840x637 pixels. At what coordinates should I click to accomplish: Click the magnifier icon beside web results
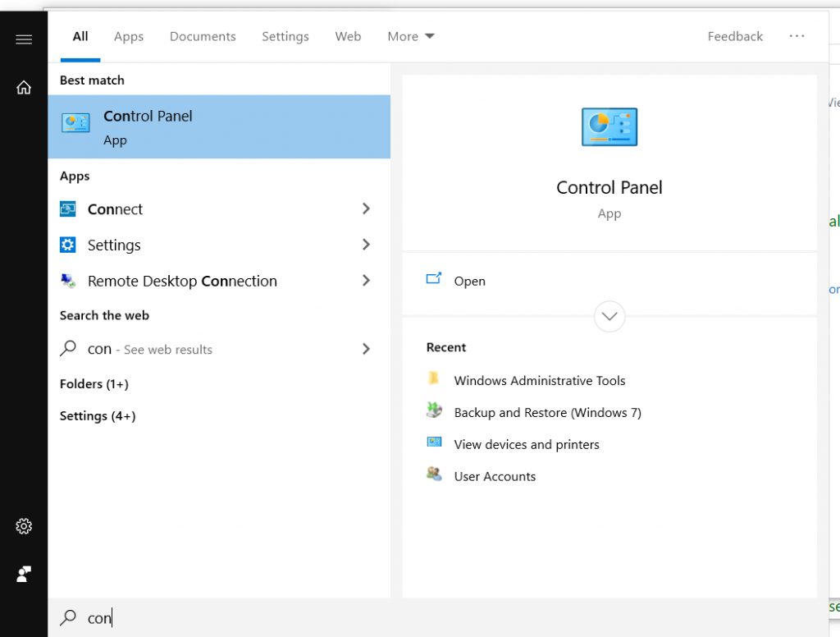coord(68,349)
